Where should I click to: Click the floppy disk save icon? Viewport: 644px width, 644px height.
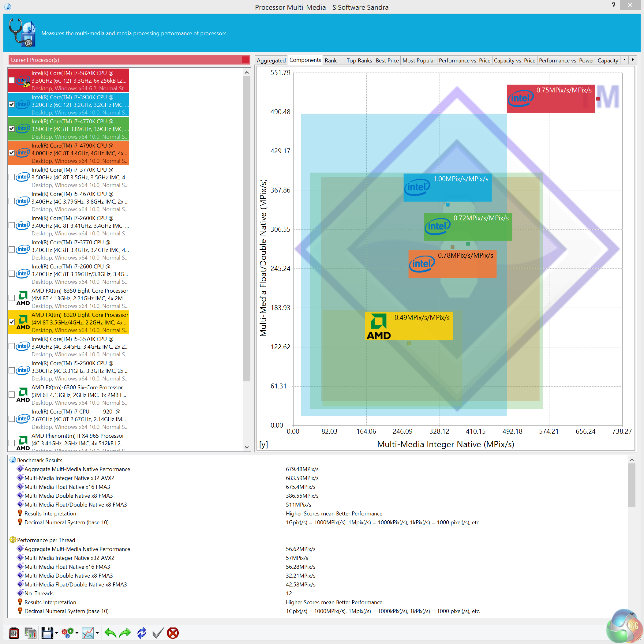(47, 632)
